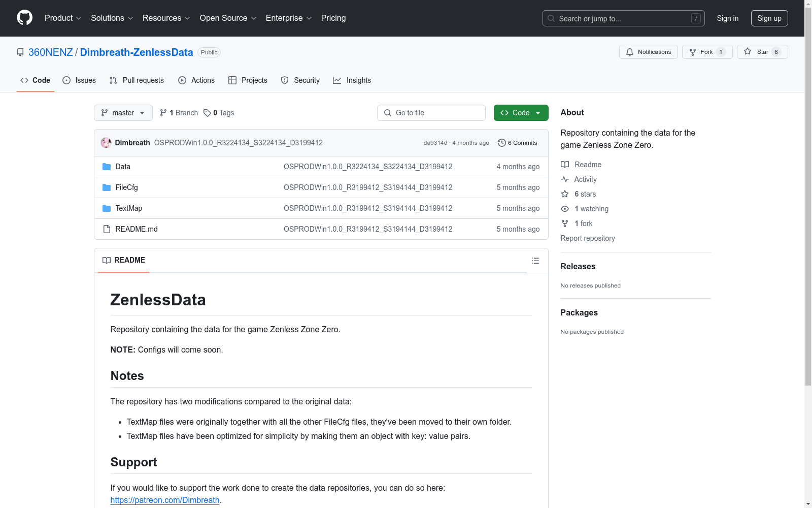The width and height of the screenshot is (812, 508).
Task: Click the Projects table icon
Action: click(x=232, y=80)
